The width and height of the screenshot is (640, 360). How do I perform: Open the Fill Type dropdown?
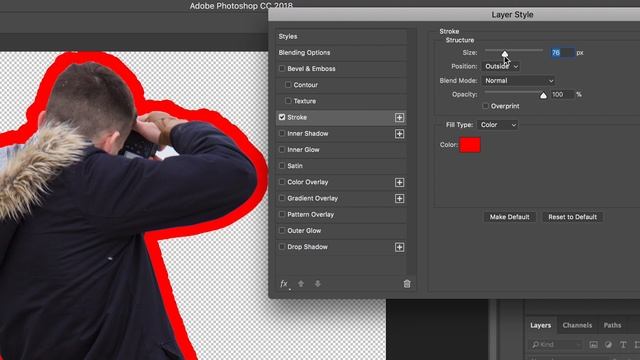coord(498,125)
